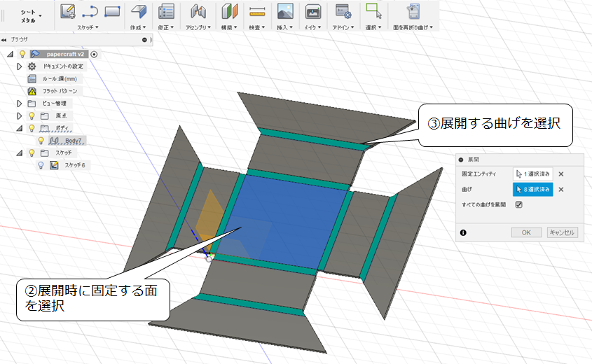Click the insert image icon above 挿入
This screenshot has width=592, height=364.
pyautogui.click(x=285, y=11)
